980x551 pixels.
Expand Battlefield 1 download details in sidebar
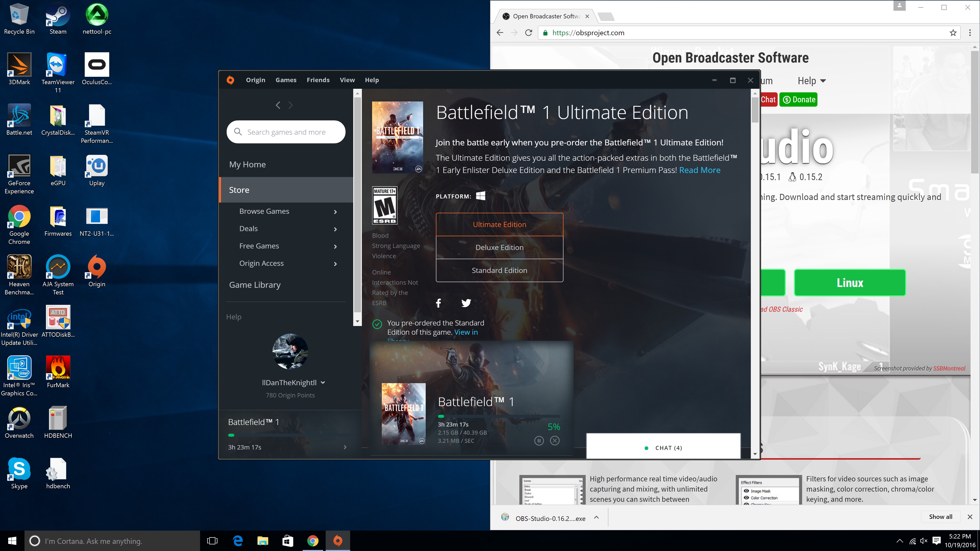tap(345, 447)
